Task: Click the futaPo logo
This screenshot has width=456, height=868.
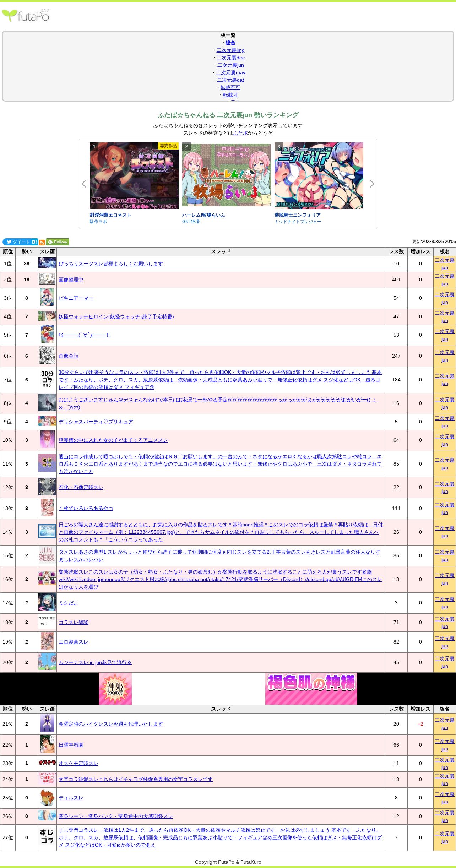Action: 26,15
